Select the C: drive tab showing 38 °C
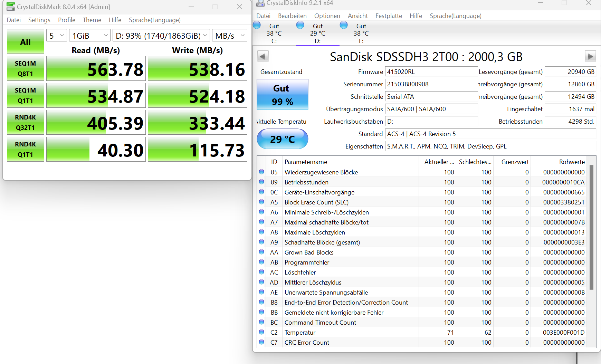Viewport: 601px width, 364px height. (x=274, y=33)
